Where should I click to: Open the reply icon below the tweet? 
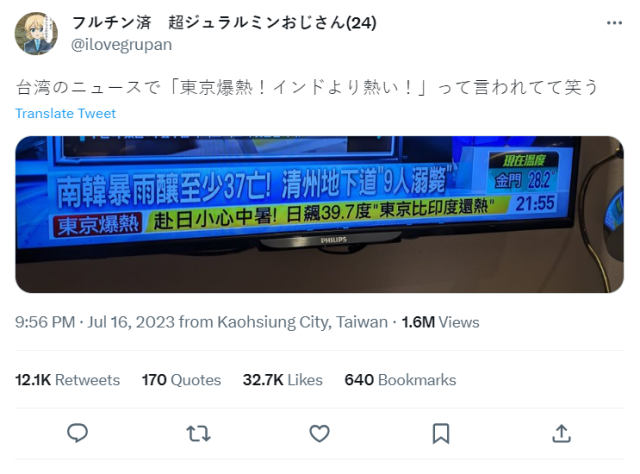[78, 433]
